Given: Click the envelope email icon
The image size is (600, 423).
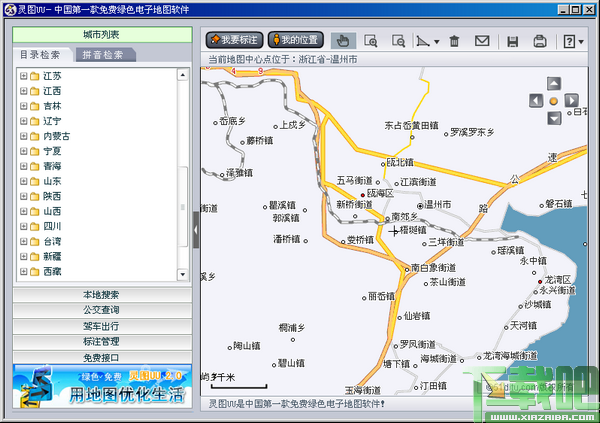Looking at the screenshot, I should [482, 40].
